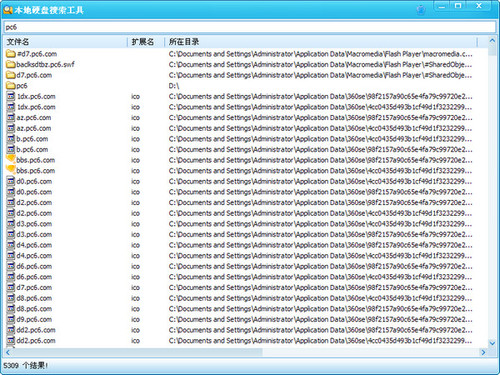Sort results by 文件名 column header
This screenshot has width=500, height=375.
tap(66, 42)
